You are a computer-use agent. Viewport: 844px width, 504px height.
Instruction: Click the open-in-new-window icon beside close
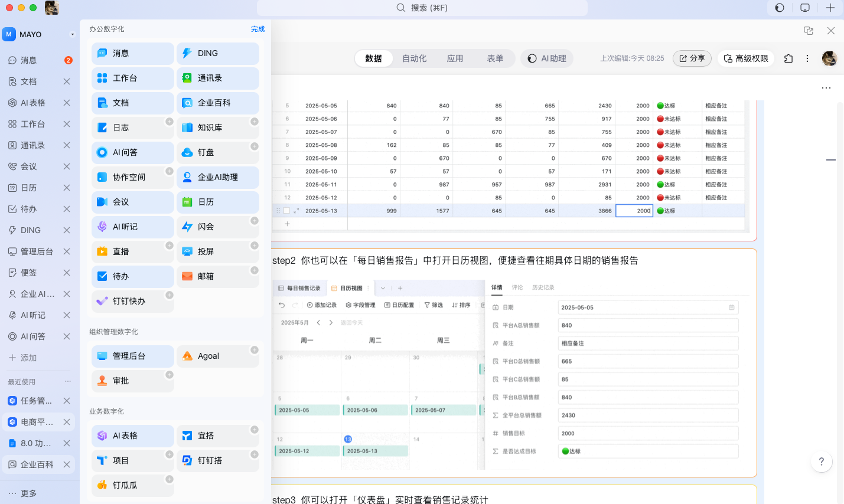coord(809,31)
